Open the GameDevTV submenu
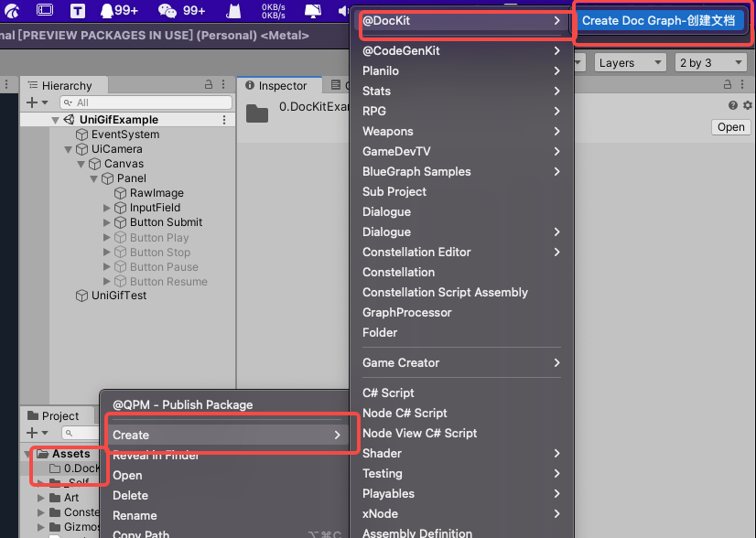The width and height of the screenshot is (756, 538). pyautogui.click(x=462, y=151)
